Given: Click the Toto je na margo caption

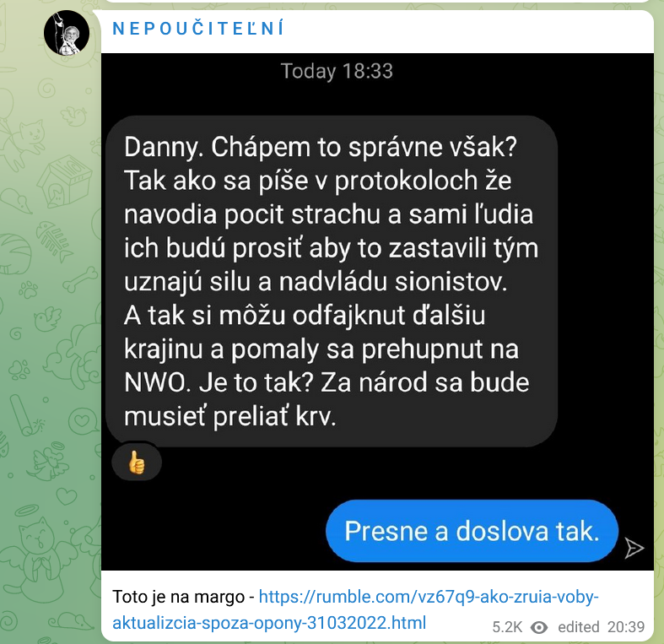Looking at the screenshot, I should (x=179, y=597).
